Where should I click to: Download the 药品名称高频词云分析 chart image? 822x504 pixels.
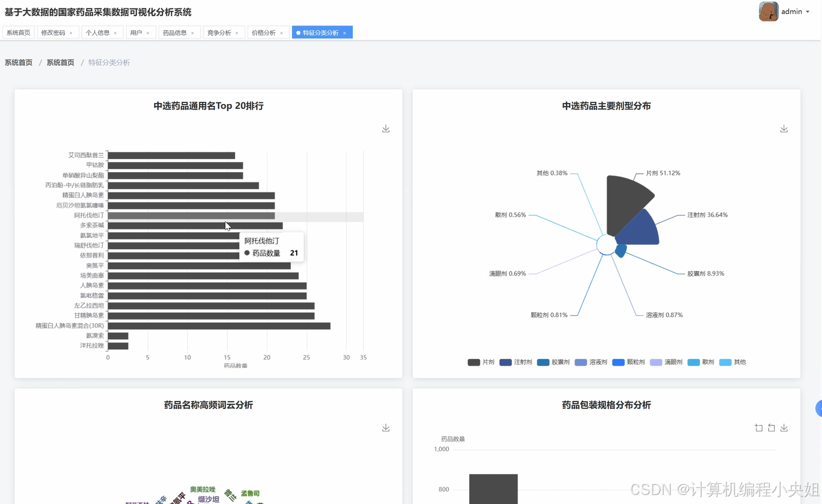point(386,428)
